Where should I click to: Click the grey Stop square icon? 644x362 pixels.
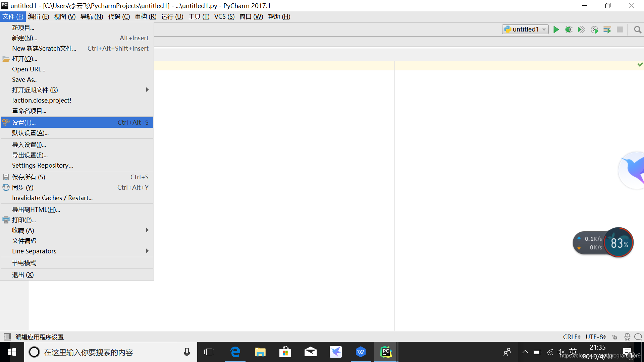tap(620, 29)
